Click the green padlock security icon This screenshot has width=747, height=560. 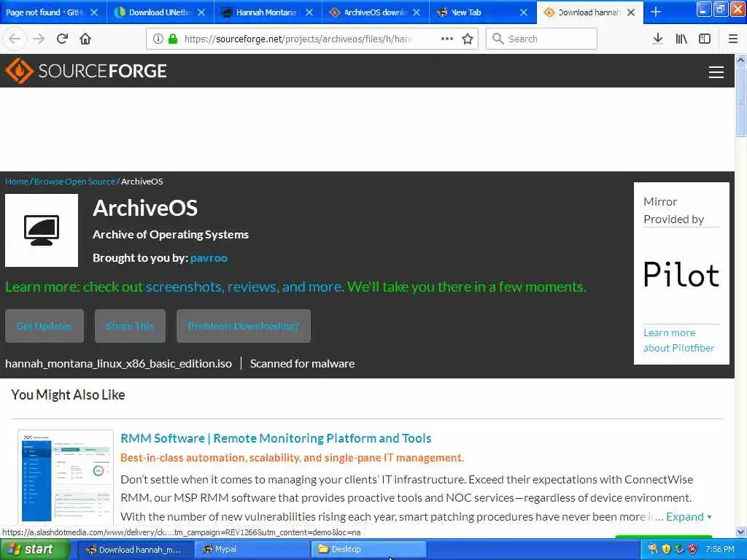[173, 39]
